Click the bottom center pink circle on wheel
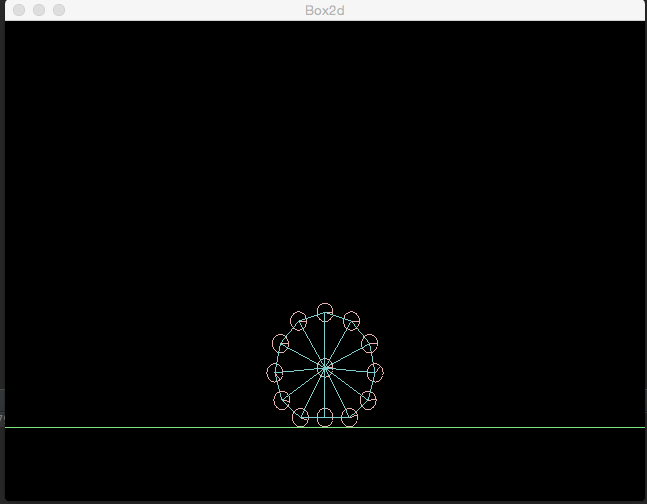The height and width of the screenshot is (504, 647). point(325,417)
